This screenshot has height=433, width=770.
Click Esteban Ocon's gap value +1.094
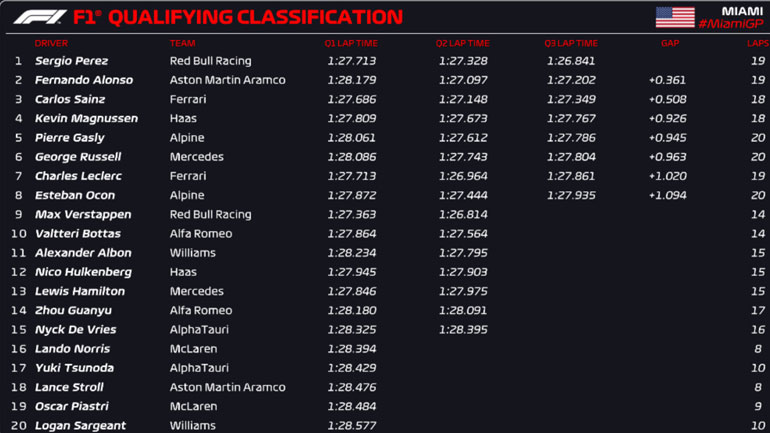(x=667, y=196)
